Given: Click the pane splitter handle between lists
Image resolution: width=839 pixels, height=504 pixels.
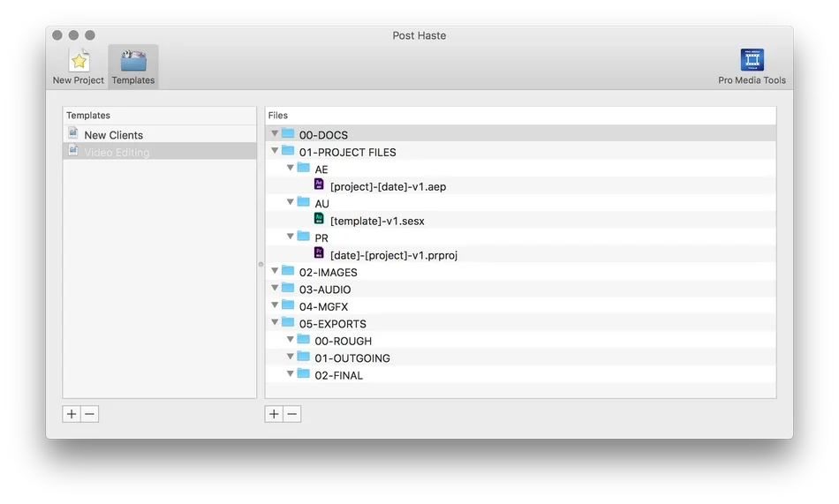Looking at the screenshot, I should point(261,264).
